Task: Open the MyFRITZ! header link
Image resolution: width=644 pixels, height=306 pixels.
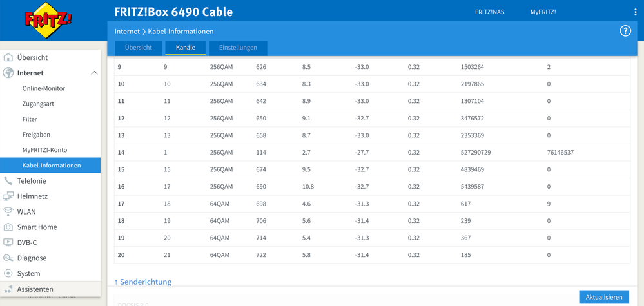Action: (x=543, y=12)
